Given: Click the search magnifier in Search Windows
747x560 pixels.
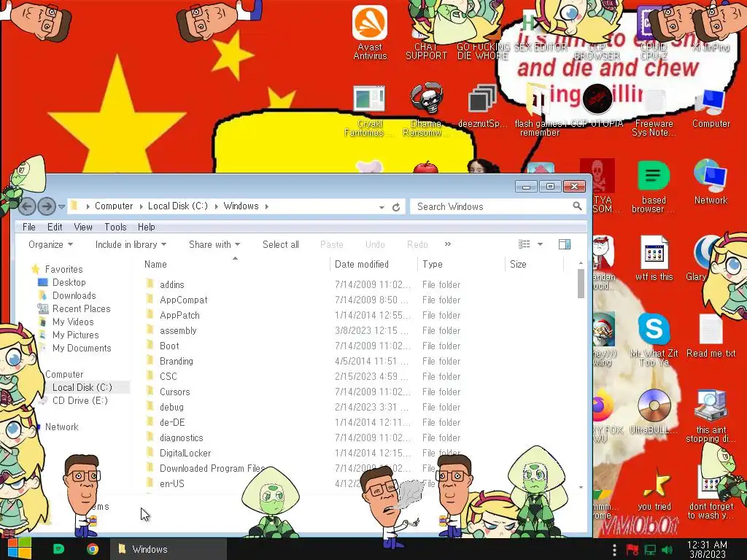Looking at the screenshot, I should [x=577, y=206].
